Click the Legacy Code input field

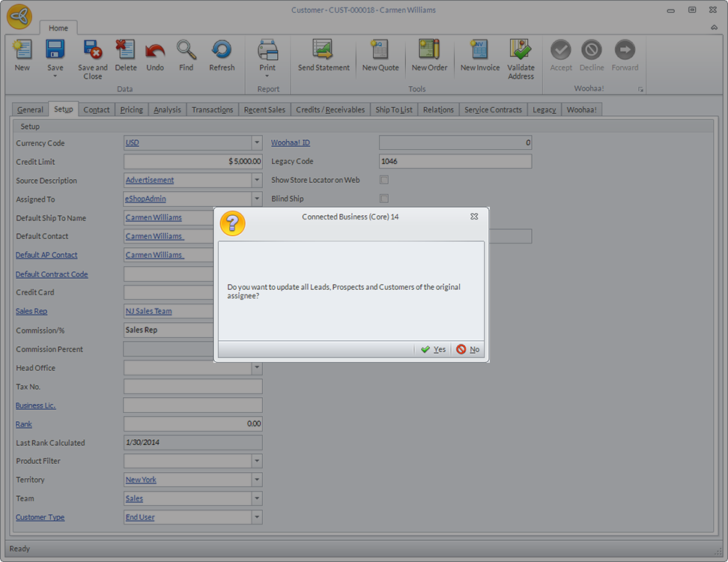(x=455, y=161)
